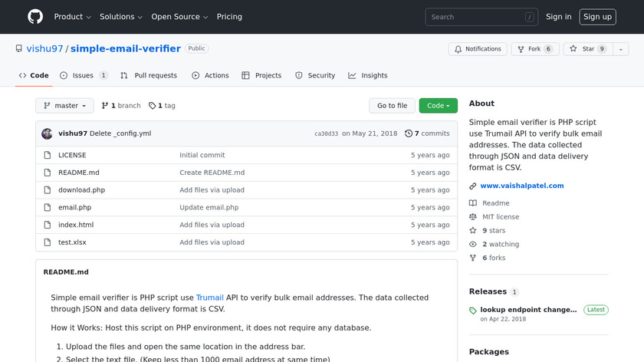Click the GitHub logo icon
The height and width of the screenshot is (362, 644).
35,17
